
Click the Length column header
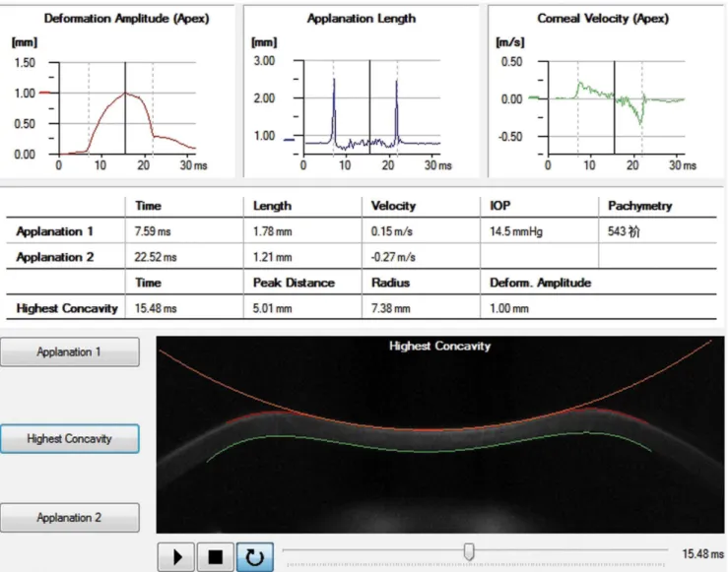coord(272,206)
